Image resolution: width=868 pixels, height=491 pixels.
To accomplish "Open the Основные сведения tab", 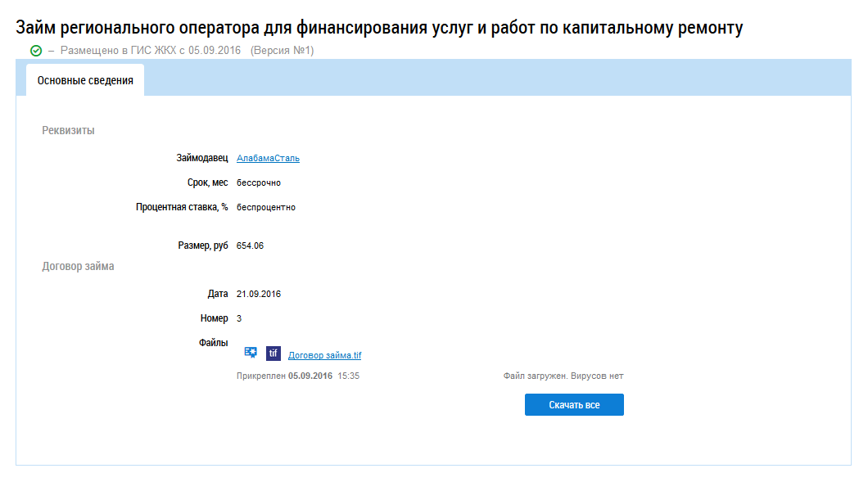I will point(85,81).
